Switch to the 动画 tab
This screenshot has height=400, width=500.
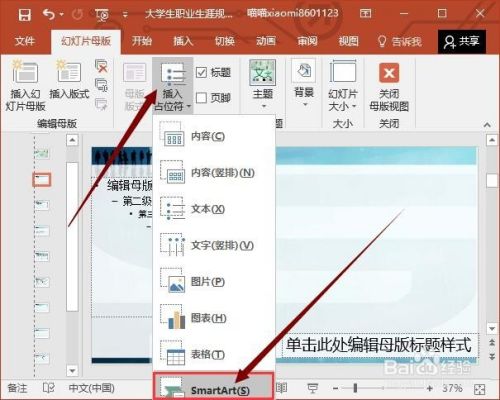point(266,41)
